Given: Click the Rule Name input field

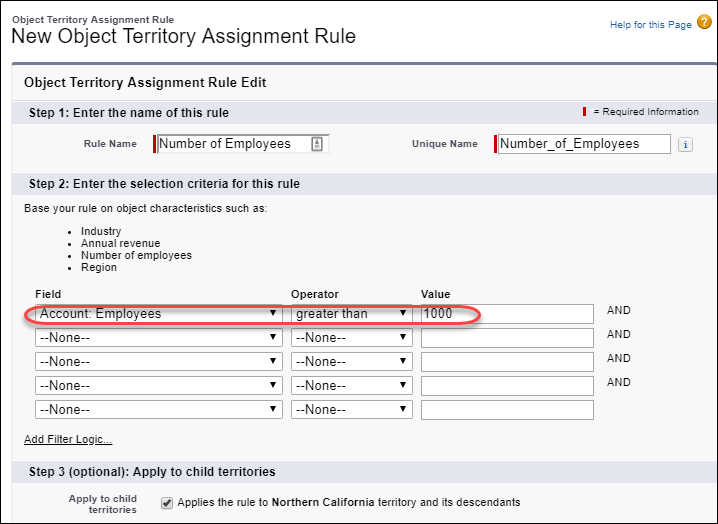Looking at the screenshot, I should coord(243,144).
